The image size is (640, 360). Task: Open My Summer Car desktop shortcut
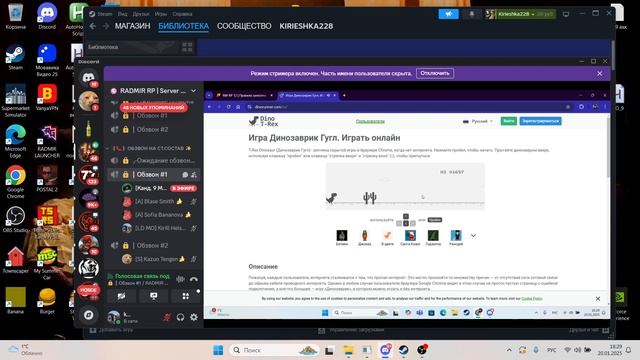click(47, 263)
